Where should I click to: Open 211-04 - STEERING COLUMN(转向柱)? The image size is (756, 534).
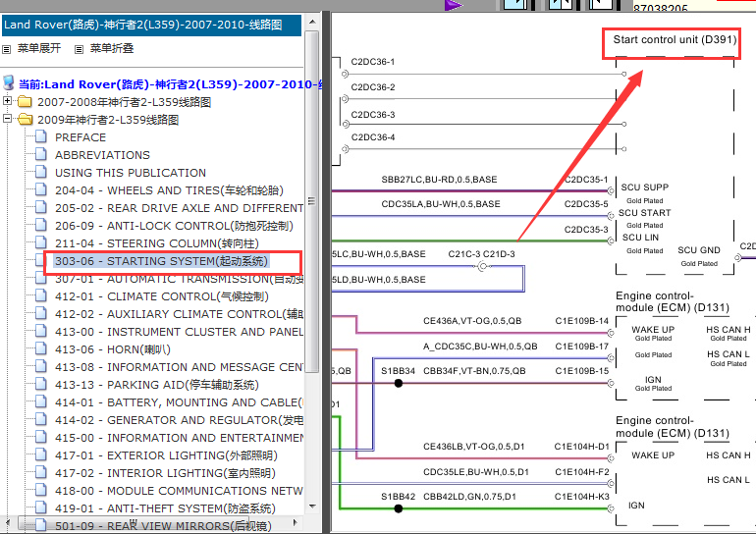point(157,243)
